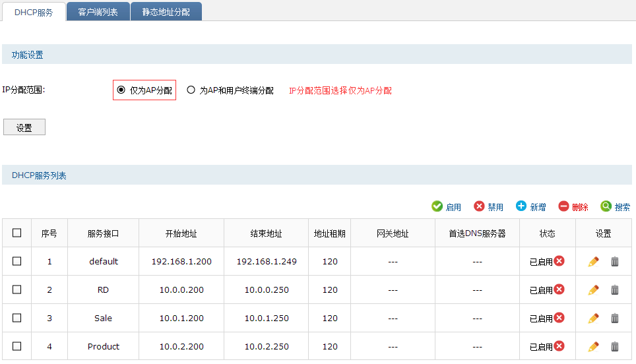Viewport: 636px width, 364px height.
Task: Disable Product entry via red status icon
Action: point(559,346)
